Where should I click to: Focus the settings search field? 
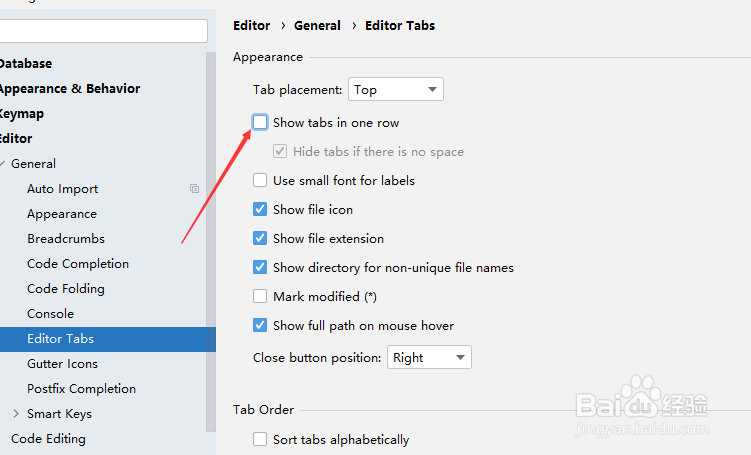103,31
